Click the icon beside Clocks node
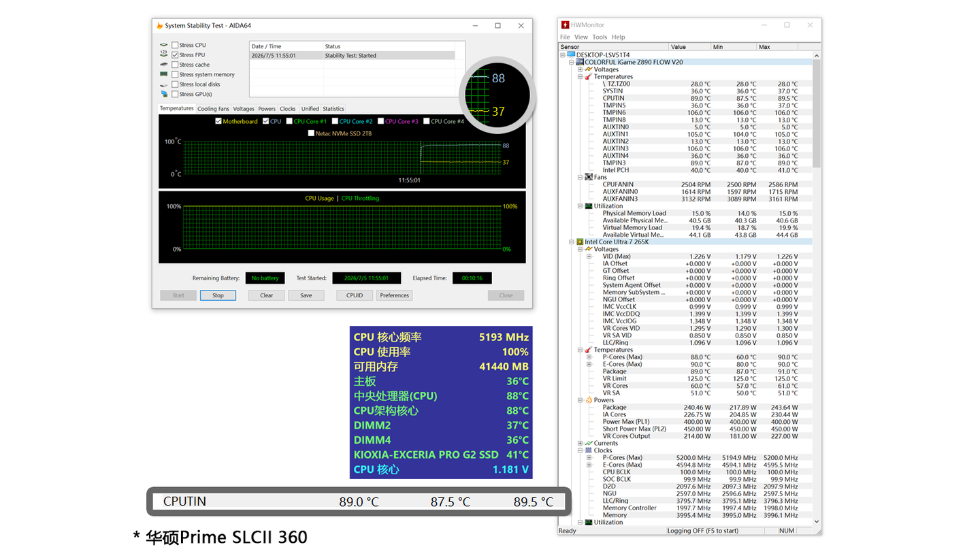The width and height of the screenshot is (980, 560). tap(588, 450)
